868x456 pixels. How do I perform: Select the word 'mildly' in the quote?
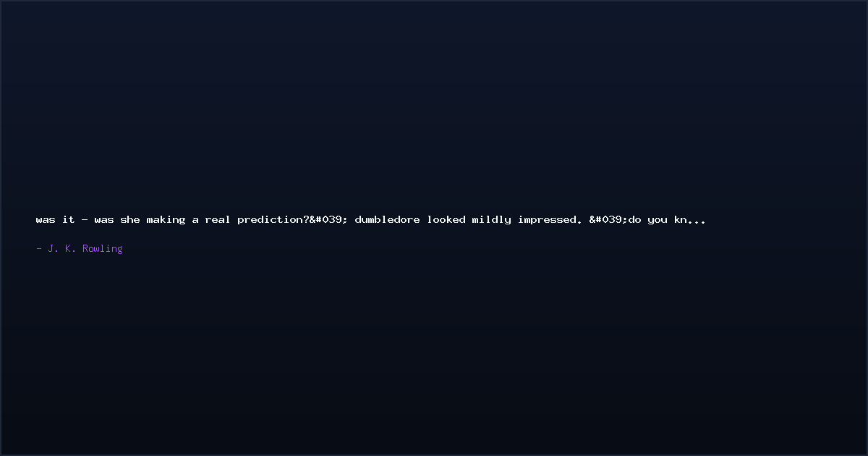pyautogui.click(x=492, y=219)
